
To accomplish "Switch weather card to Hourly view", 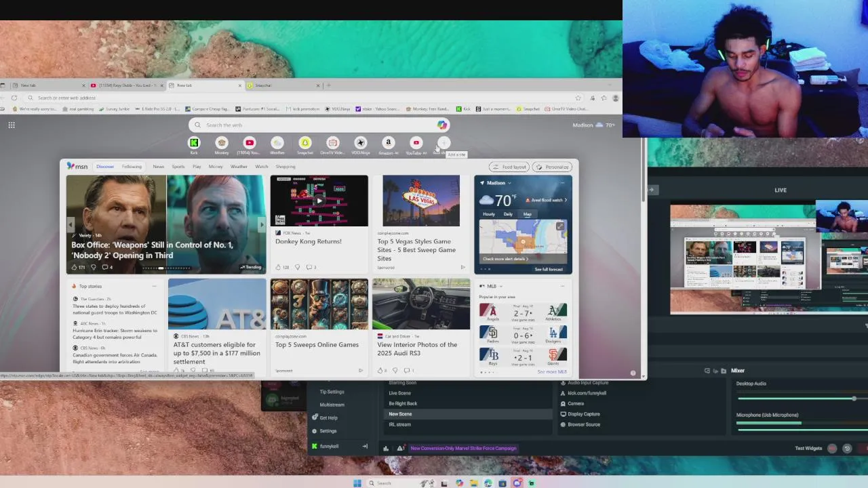I will (x=489, y=214).
